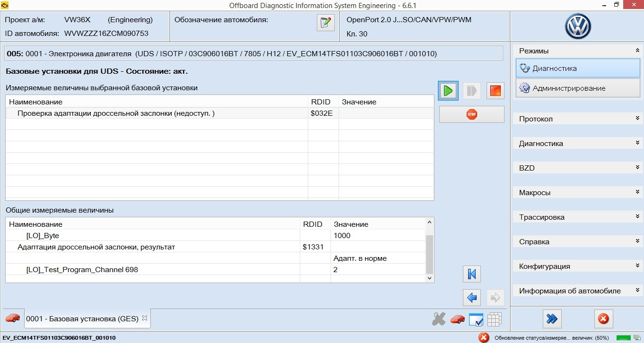Hit the red STOP sign button
The height and width of the screenshot is (343, 644).
coord(471,114)
